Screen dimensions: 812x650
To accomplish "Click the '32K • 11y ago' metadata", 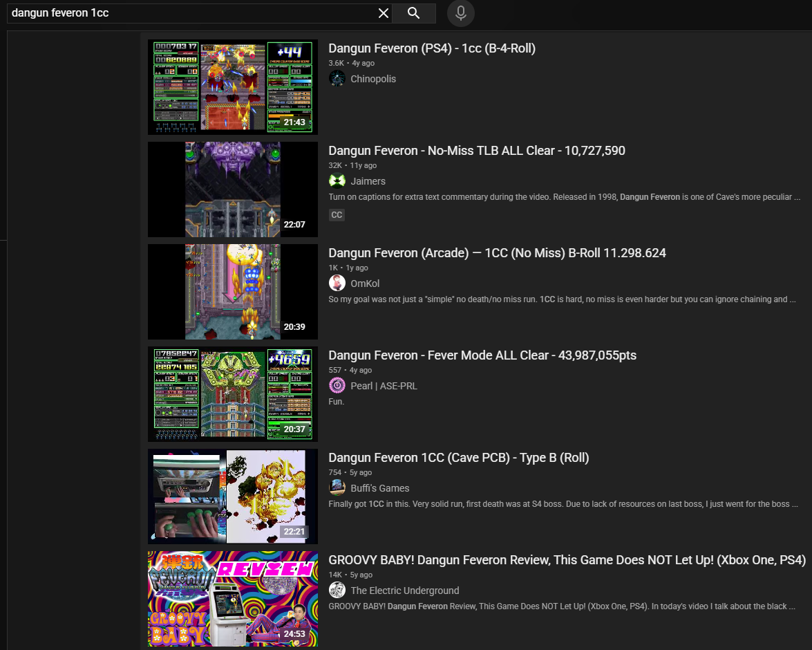I will 352,165.
